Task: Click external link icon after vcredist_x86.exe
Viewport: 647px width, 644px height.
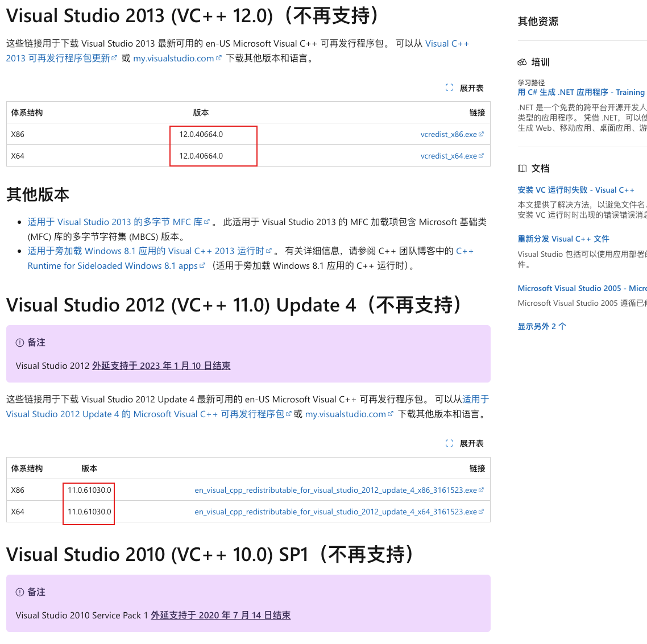Action: point(481,134)
